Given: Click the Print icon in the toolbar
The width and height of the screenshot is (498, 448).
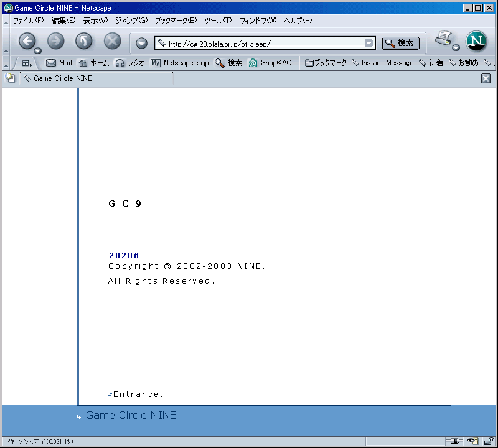Looking at the screenshot, I should click(x=443, y=39).
